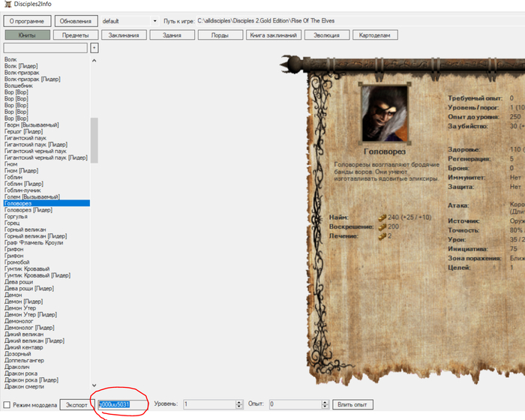Click the gold icon beside hire cost
This screenshot has width=525, height=420.
click(381, 217)
